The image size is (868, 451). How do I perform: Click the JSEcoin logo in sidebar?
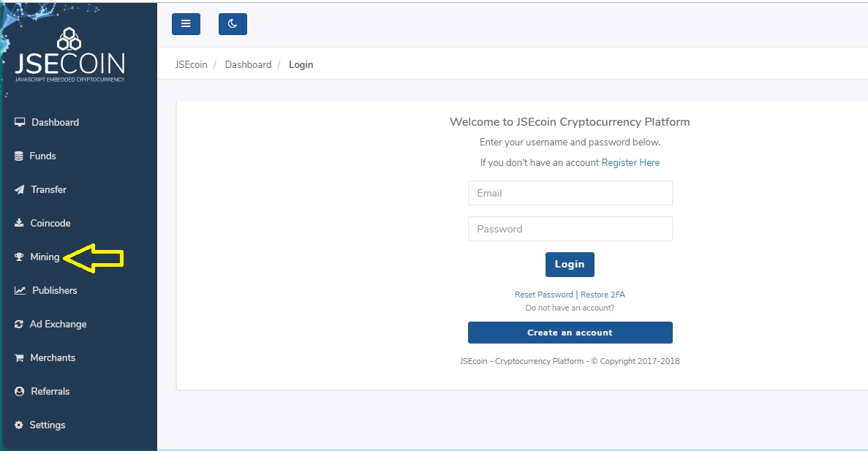[x=69, y=56]
